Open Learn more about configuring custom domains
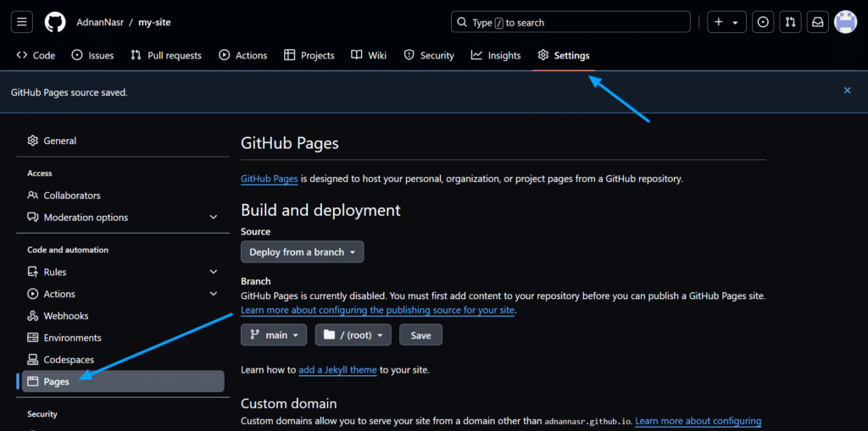Image resolution: width=868 pixels, height=431 pixels. pos(698,421)
